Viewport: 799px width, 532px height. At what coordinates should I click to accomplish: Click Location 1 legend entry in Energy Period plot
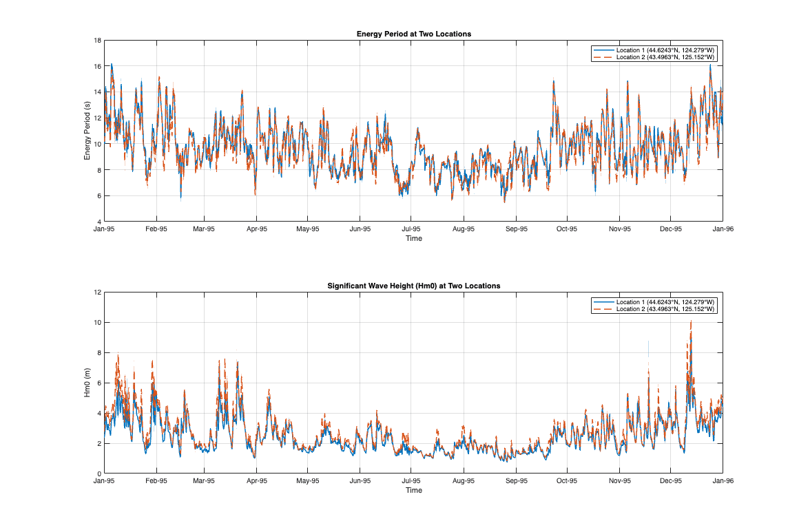pyautogui.click(x=655, y=50)
